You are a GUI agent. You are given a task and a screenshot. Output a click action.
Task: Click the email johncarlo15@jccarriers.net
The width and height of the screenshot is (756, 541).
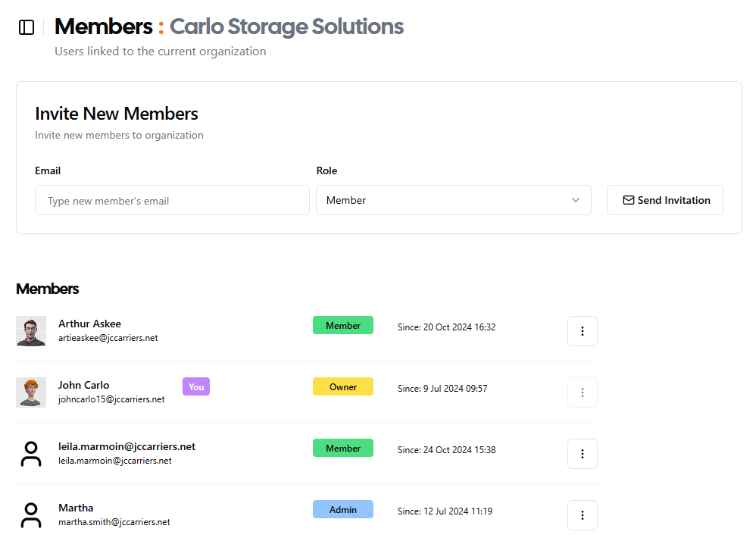click(111, 399)
